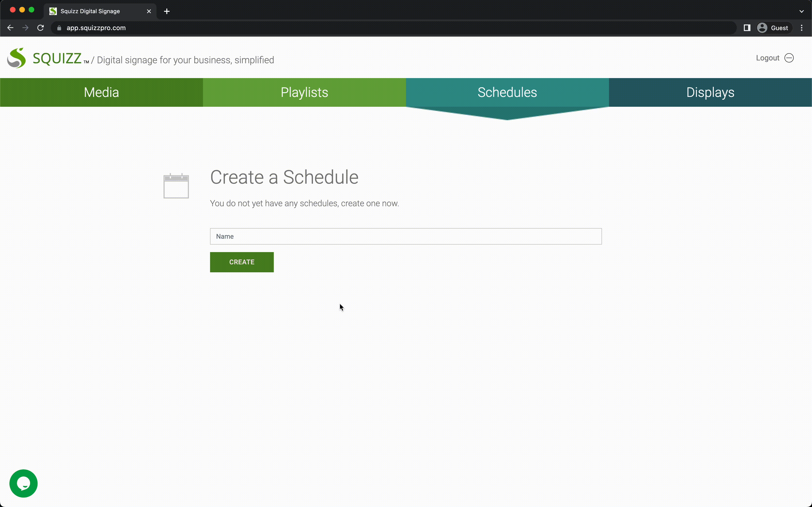This screenshot has width=812, height=507.
Task: Click the SQUIZZ brand name text
Action: 57,58
